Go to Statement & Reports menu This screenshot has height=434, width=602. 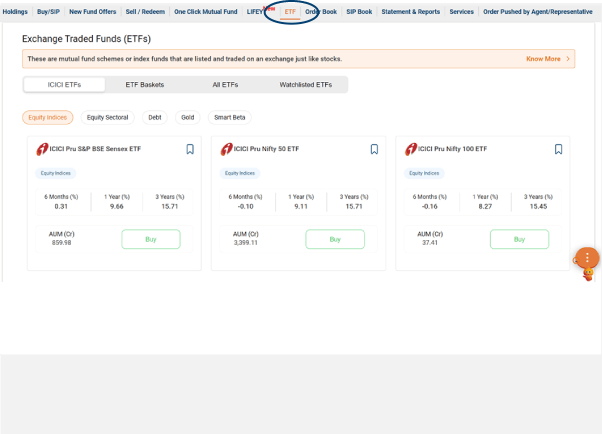pos(409,12)
